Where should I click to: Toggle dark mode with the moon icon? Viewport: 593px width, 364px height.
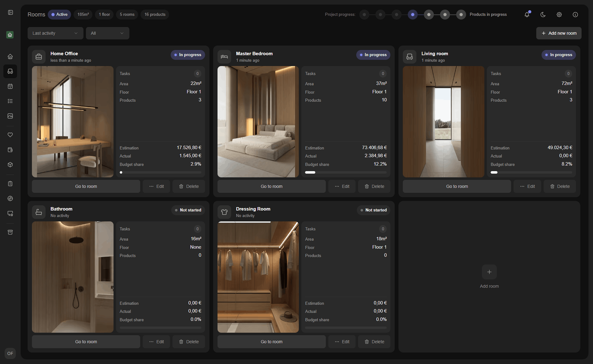tap(543, 15)
